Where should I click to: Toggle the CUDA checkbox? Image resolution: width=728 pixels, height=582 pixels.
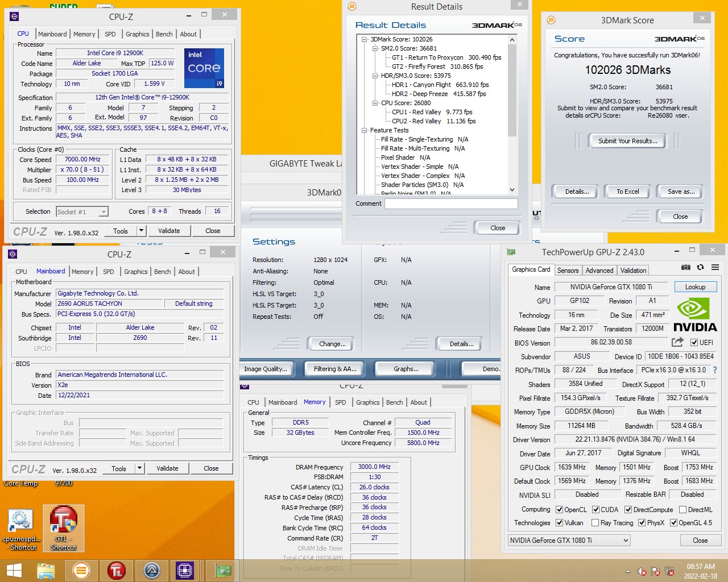595,509
